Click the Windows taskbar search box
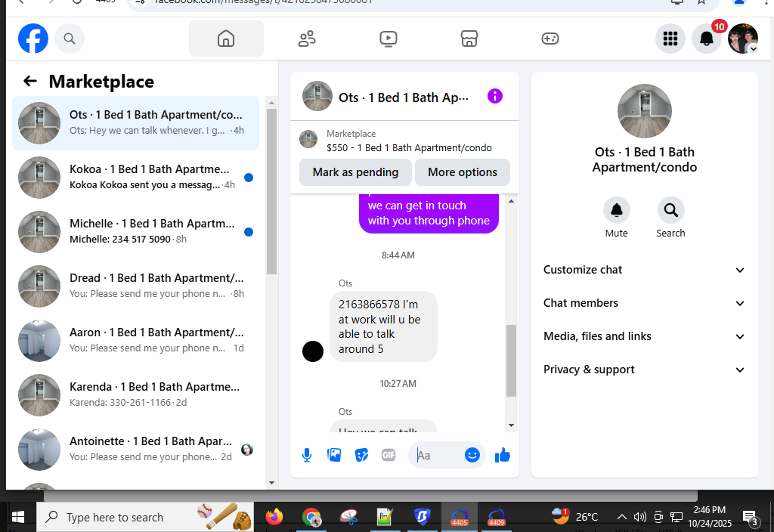Viewport: 774px width, 532px height. 145,517
